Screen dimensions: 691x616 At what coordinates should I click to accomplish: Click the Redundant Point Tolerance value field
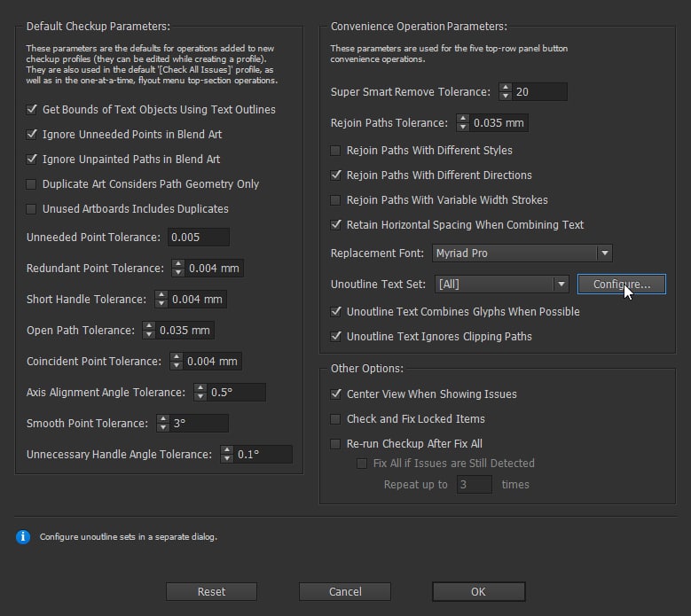pos(214,269)
